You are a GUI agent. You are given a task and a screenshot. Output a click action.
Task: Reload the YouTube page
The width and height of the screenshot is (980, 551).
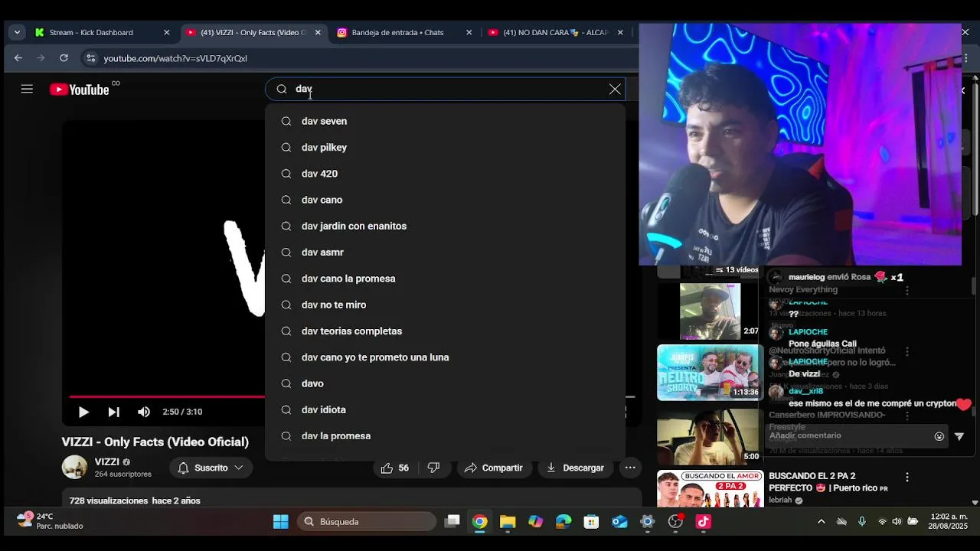(64, 58)
